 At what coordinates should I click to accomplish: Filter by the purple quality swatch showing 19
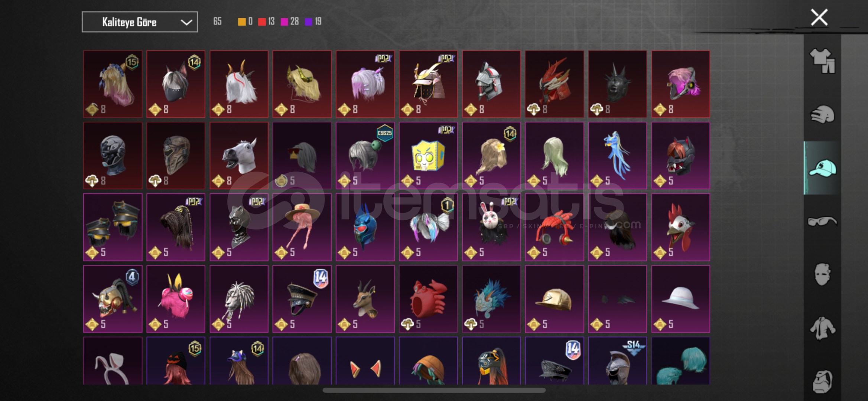pos(313,22)
